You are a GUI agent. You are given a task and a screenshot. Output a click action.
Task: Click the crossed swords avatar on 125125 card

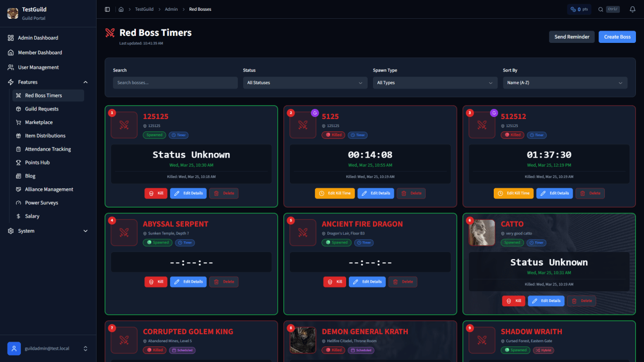click(x=125, y=125)
